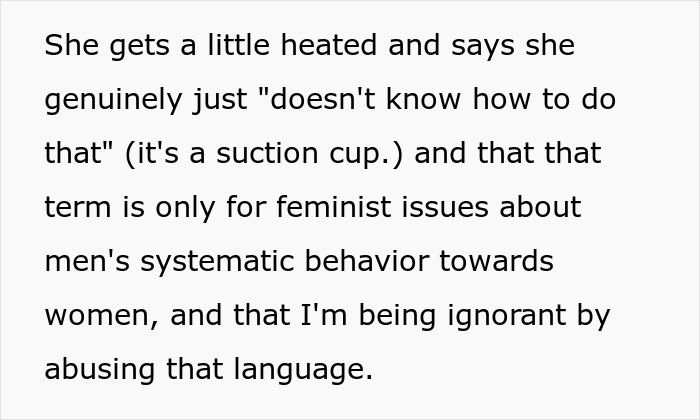
Task: Click the word "suction" in parentheses
Action: 267,153
